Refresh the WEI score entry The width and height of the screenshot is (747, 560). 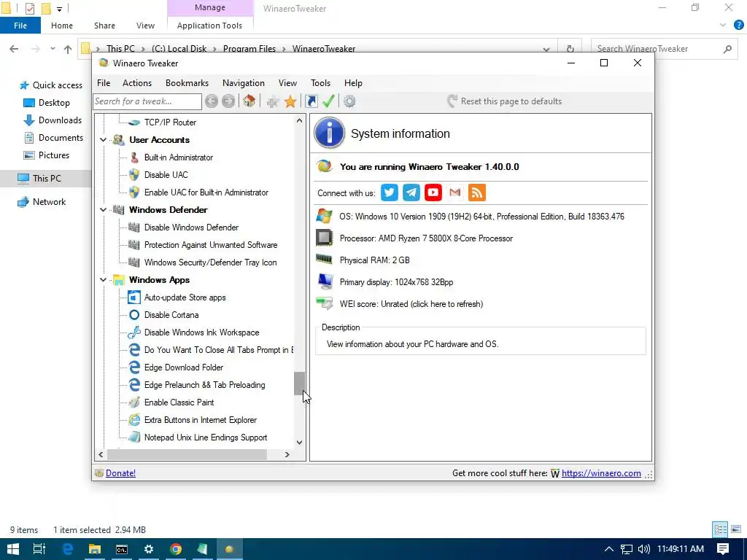[411, 304]
